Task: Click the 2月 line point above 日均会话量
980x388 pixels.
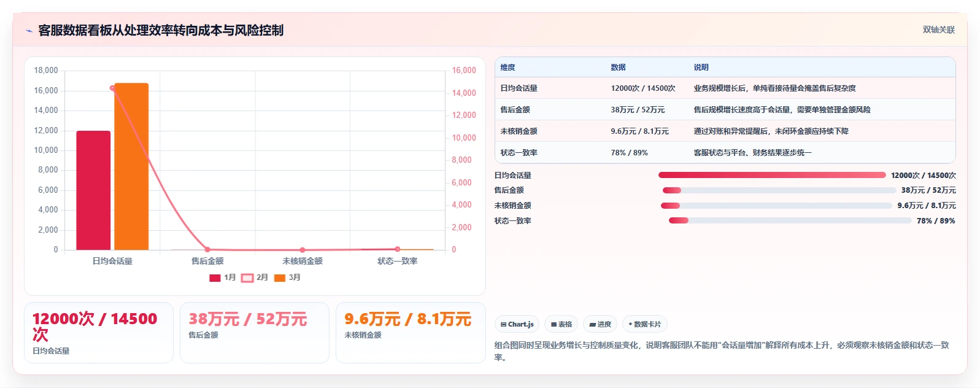Action: tap(112, 88)
